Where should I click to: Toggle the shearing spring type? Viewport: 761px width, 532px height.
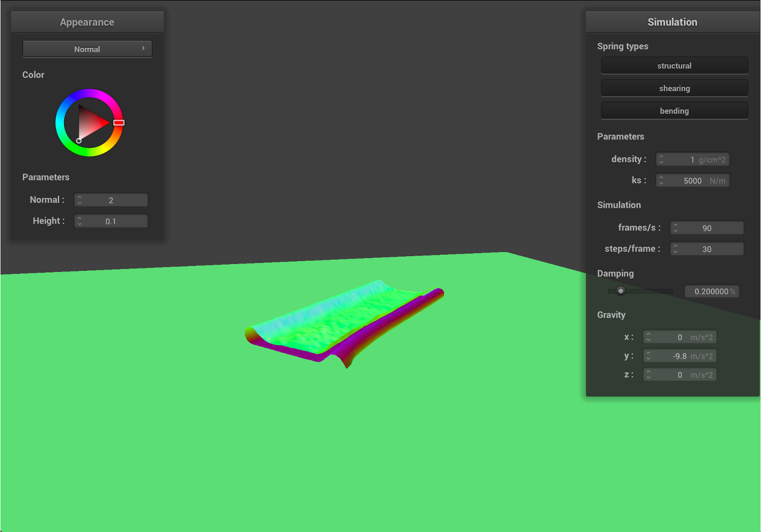tap(674, 88)
